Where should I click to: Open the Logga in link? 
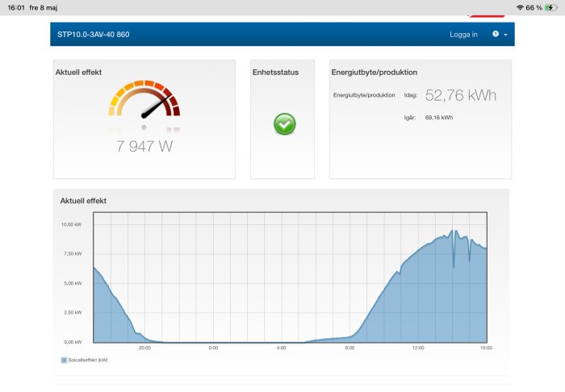click(x=463, y=35)
